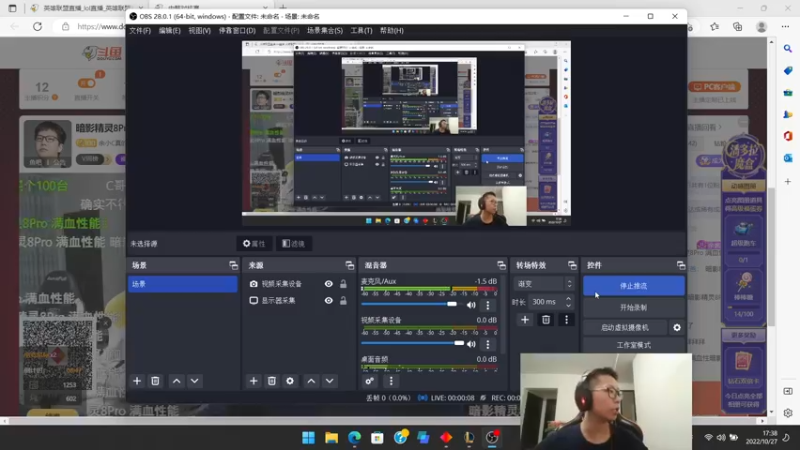
Task: Click the 工作室模式 button
Action: pos(634,345)
